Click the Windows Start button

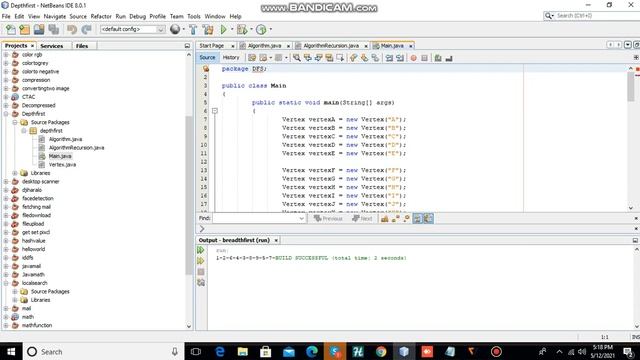click(x=11, y=351)
